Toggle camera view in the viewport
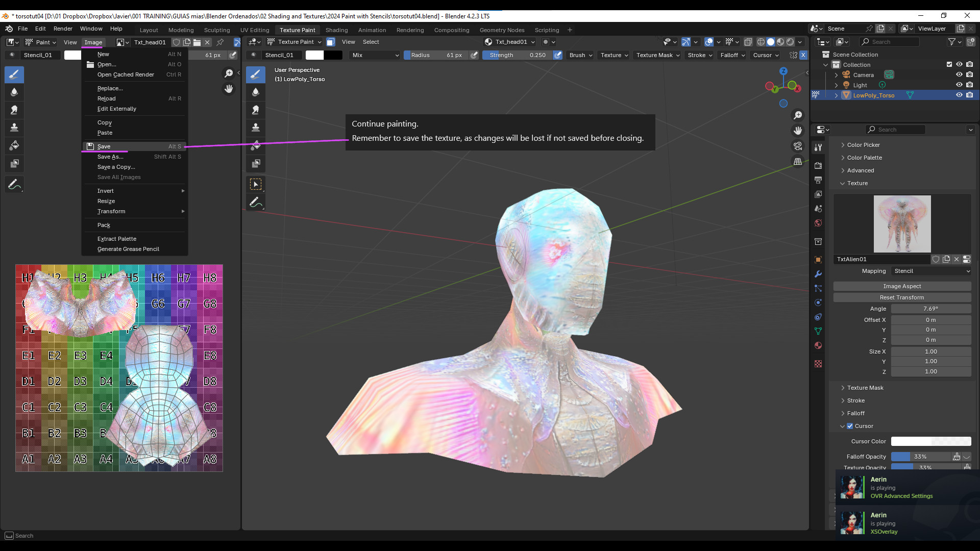This screenshot has width=980, height=551. point(798,146)
